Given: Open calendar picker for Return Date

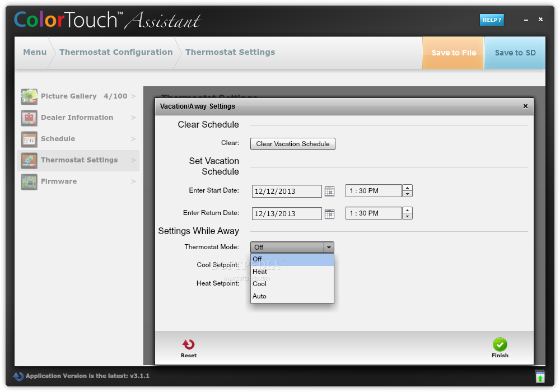Looking at the screenshot, I should (329, 214).
